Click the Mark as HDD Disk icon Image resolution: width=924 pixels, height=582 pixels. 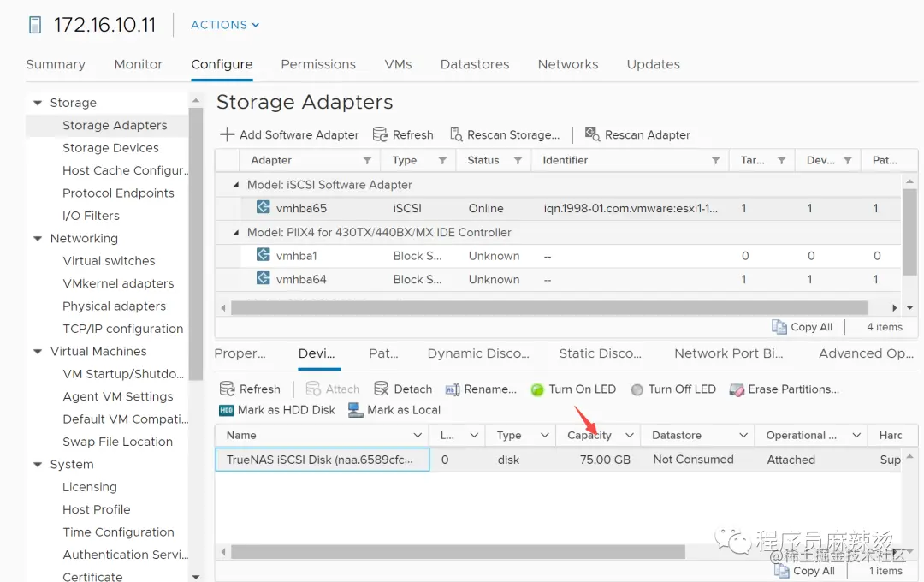tap(226, 411)
